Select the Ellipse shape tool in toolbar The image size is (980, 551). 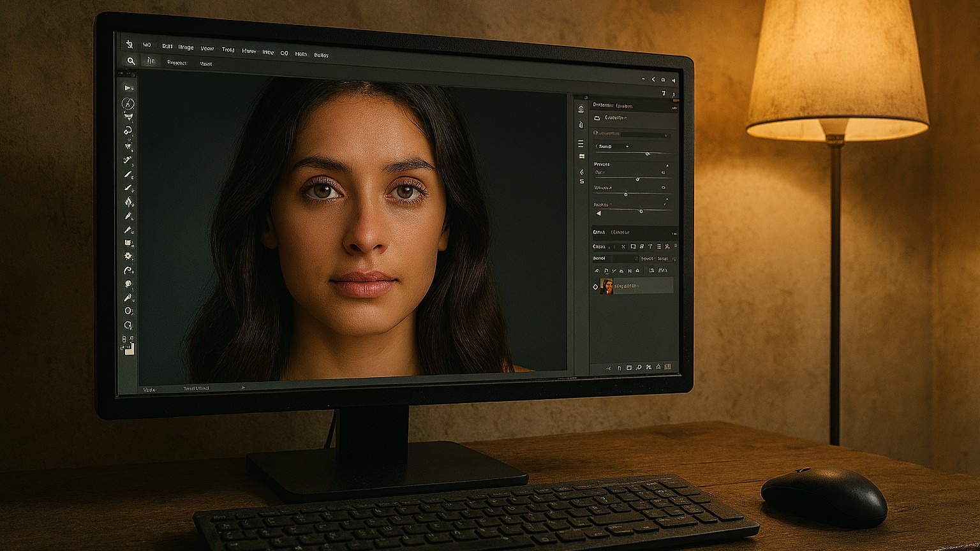tap(128, 311)
